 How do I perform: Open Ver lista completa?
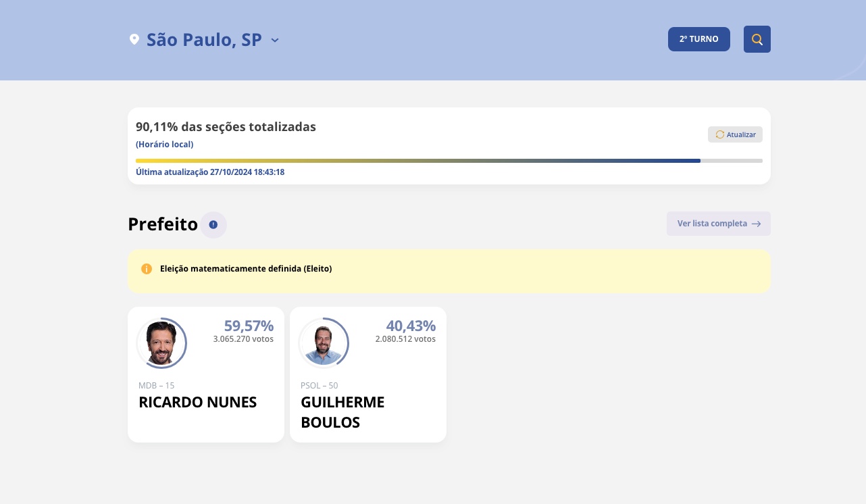713,224
